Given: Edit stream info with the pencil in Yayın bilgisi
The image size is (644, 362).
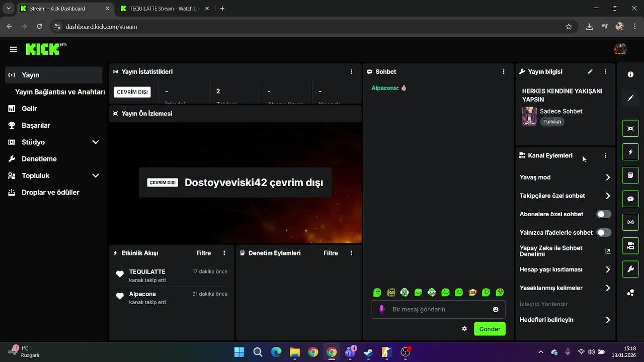Looking at the screenshot, I should (x=590, y=72).
